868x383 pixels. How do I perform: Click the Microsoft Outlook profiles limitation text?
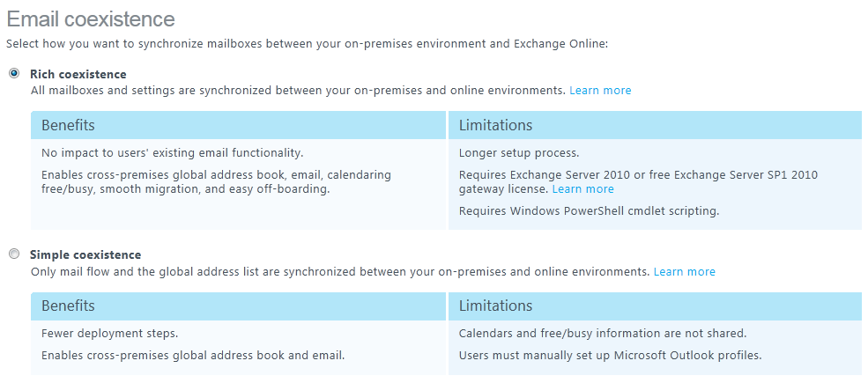click(610, 355)
